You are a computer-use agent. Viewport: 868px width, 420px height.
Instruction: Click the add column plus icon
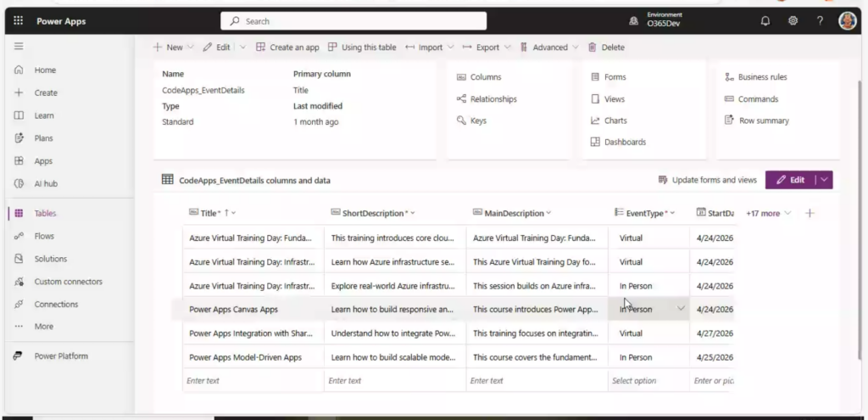810,213
